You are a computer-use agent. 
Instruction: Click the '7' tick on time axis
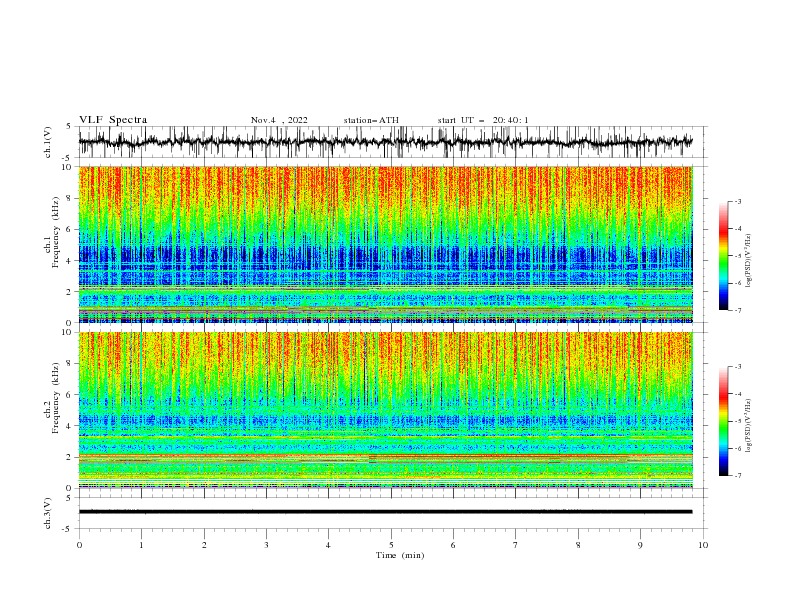pyautogui.click(x=516, y=545)
